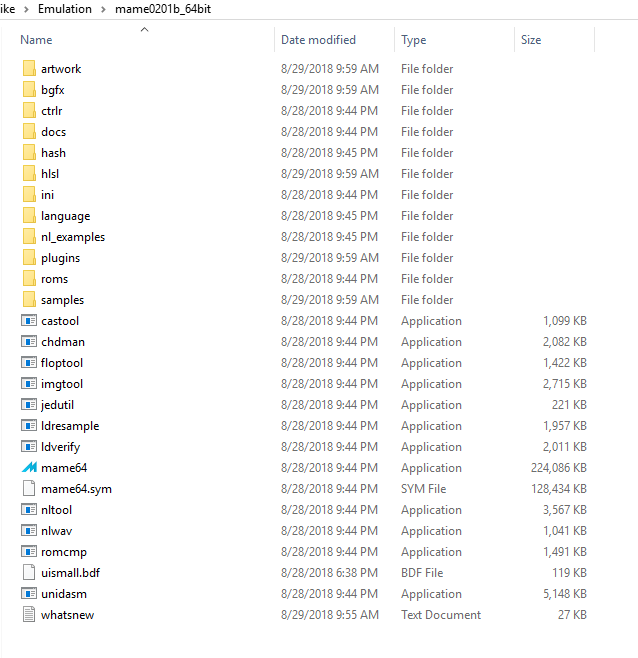
Task: Click the whatsnew text document icon
Action: [x=29, y=614]
